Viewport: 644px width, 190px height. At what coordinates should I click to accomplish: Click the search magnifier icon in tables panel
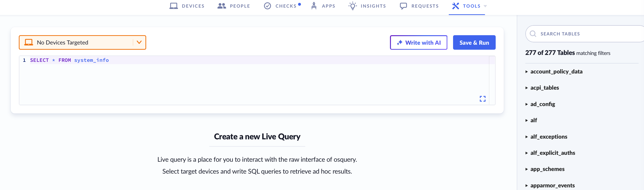coord(533,34)
